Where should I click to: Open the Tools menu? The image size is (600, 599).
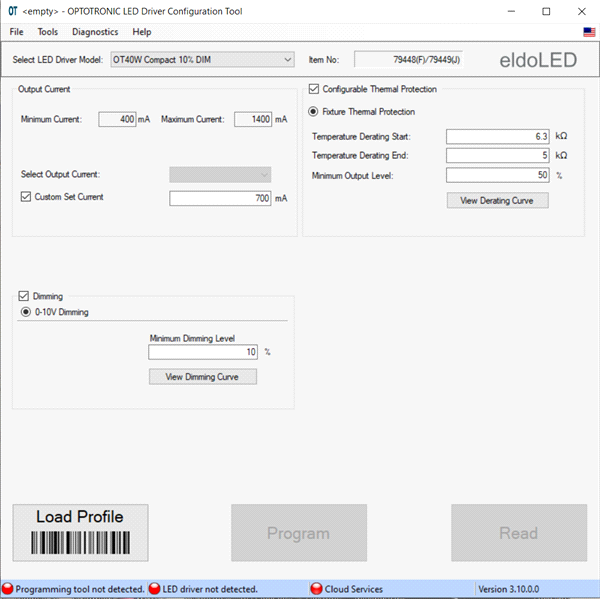coord(48,32)
